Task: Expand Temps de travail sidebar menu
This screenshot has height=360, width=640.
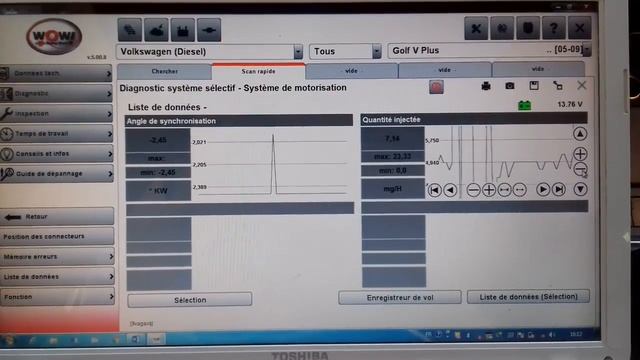Action: pos(56,133)
